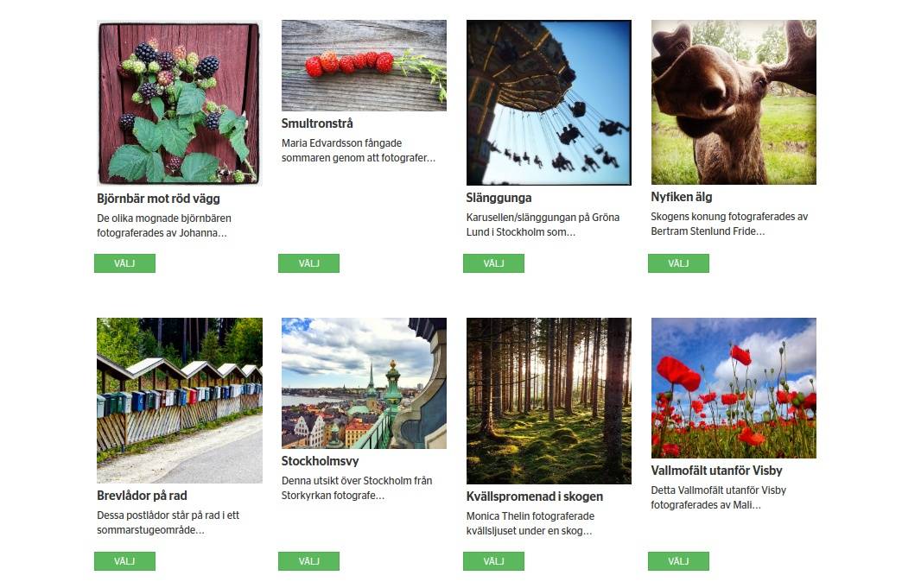Click VÄLJ under Vallmofält utanför Visby
This screenshot has height=588, width=902.
tap(678, 561)
